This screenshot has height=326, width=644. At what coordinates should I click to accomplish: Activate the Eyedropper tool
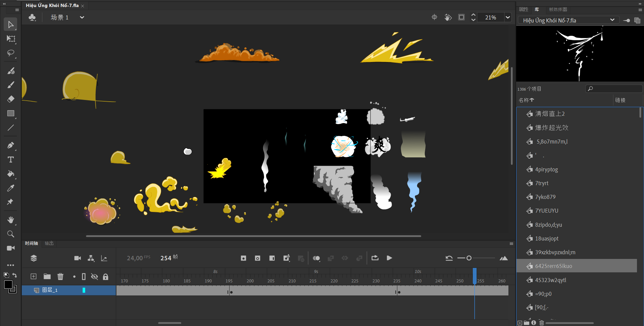11,188
